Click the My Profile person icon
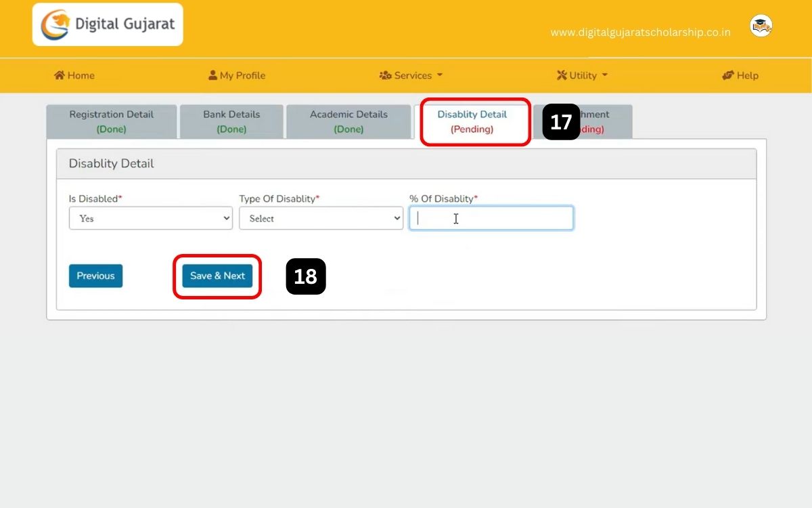The height and width of the screenshot is (508, 812). (212, 75)
